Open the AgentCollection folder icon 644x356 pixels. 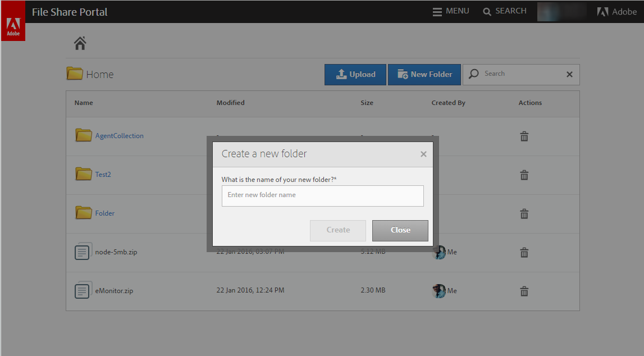coord(83,135)
